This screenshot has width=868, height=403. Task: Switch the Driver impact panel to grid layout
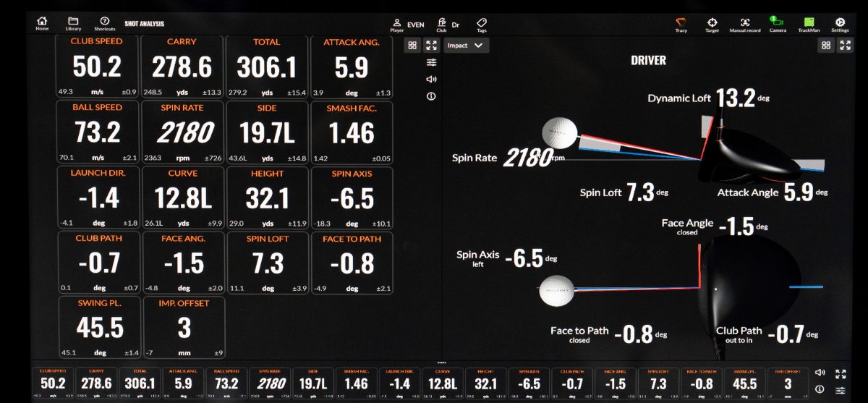tap(826, 46)
